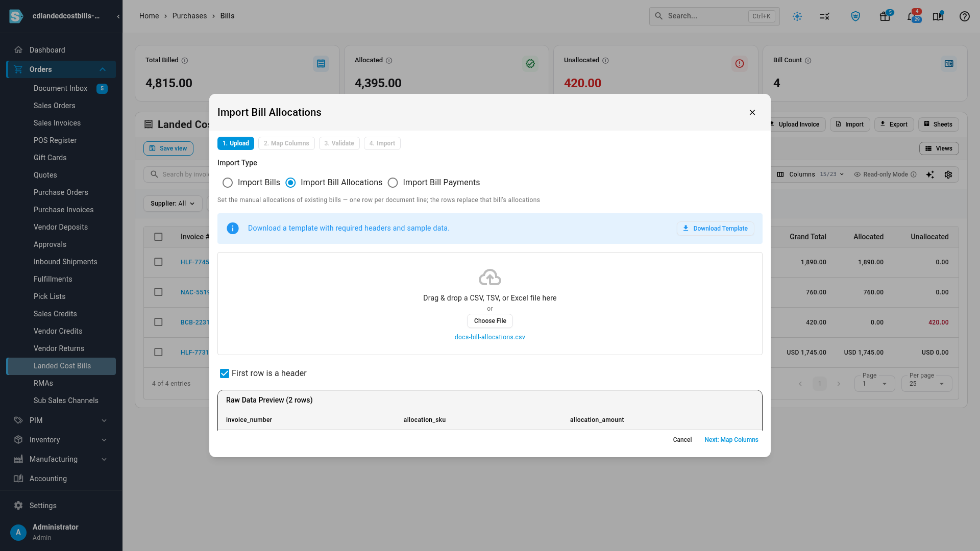Open the Supplier: All filter dropdown
This screenshot has width=980, height=551.
click(x=173, y=204)
